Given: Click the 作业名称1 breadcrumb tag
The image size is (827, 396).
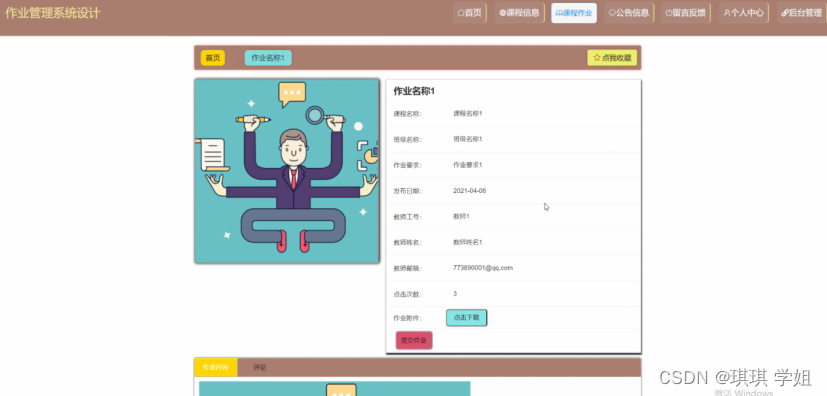Looking at the screenshot, I should tap(268, 58).
